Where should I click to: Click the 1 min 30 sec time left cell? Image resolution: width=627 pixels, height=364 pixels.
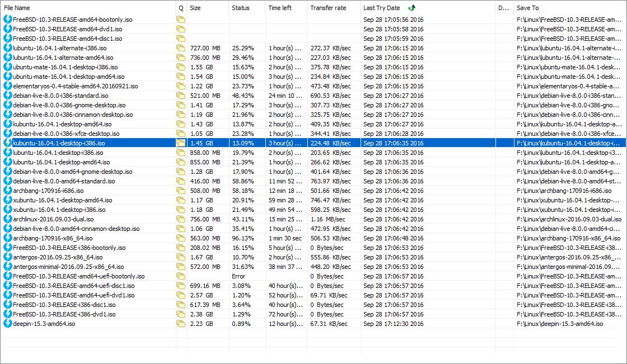(x=285, y=238)
